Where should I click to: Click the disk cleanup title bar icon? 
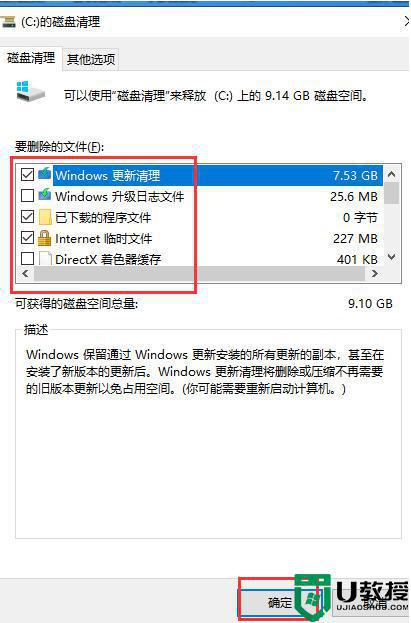pos(9,22)
